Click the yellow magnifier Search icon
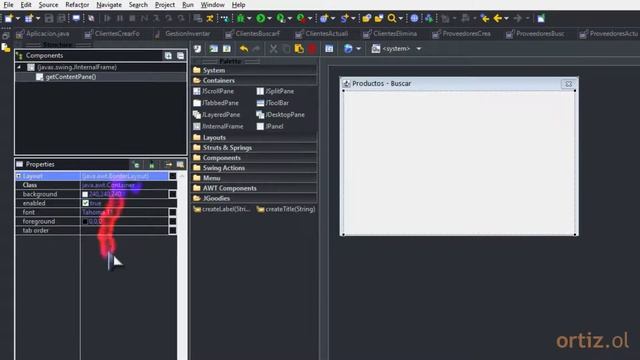 tap(392, 18)
